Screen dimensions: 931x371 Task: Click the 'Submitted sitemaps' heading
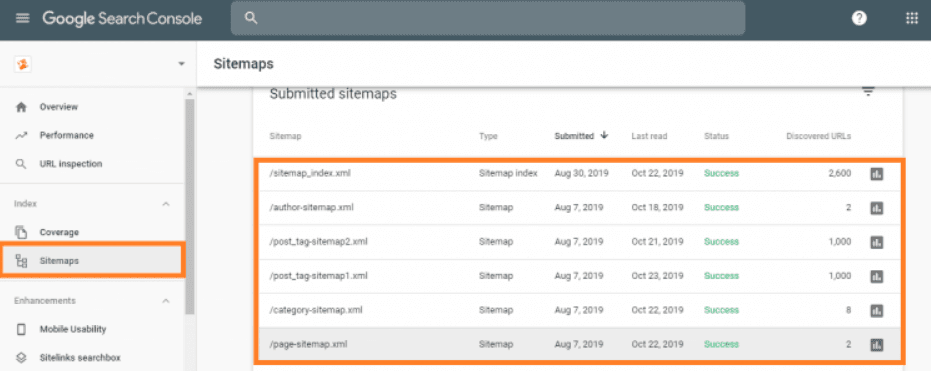point(333,94)
